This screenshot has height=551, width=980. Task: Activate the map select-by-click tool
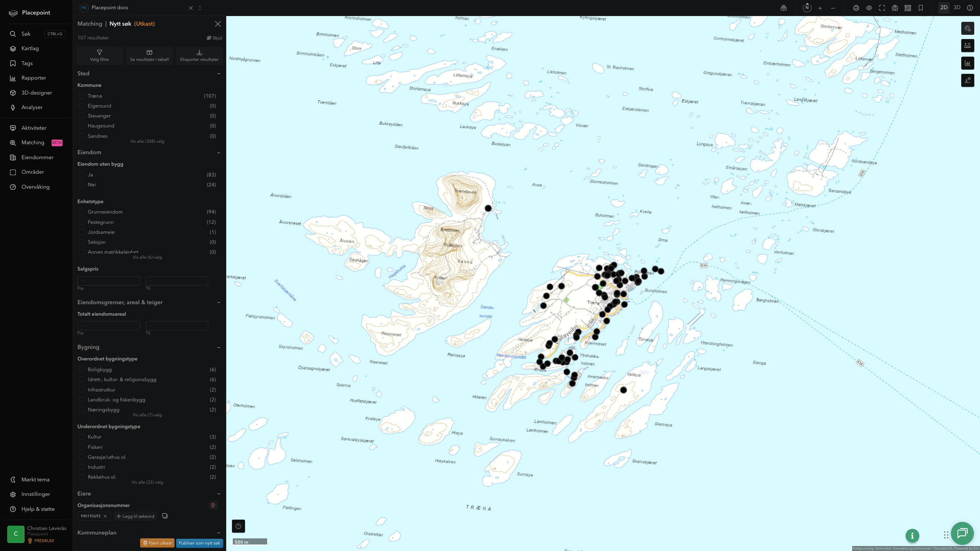click(967, 28)
